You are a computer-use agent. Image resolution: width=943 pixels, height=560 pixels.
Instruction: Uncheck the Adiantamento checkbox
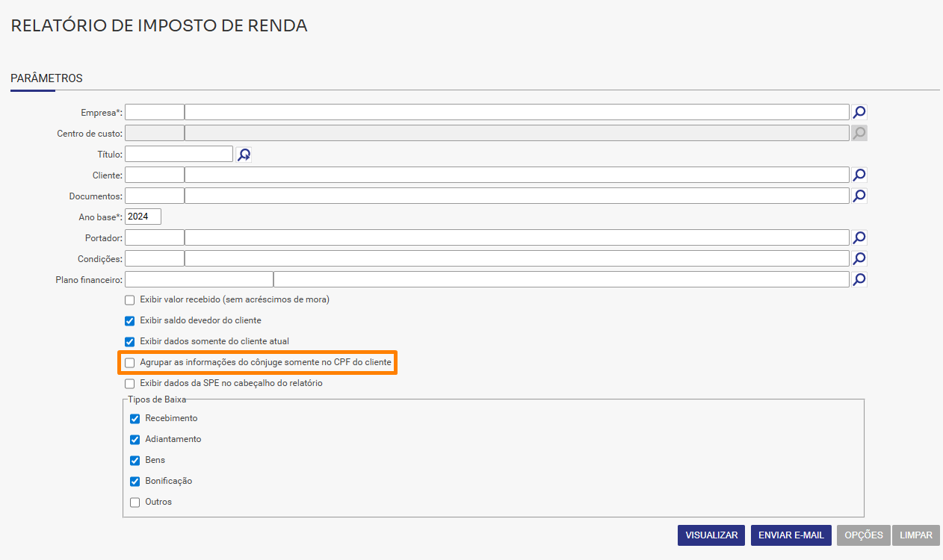pos(135,440)
